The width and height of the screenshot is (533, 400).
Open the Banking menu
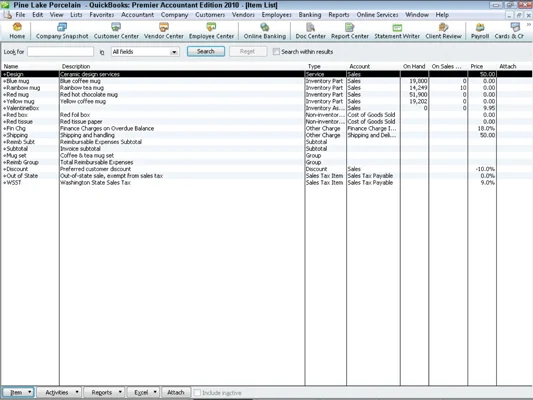coord(310,15)
